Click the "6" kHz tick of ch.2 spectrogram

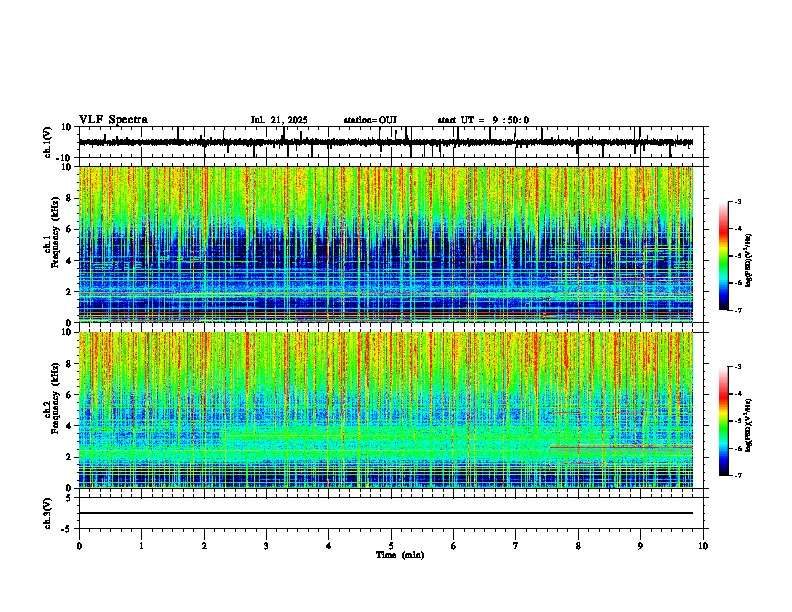[69, 395]
